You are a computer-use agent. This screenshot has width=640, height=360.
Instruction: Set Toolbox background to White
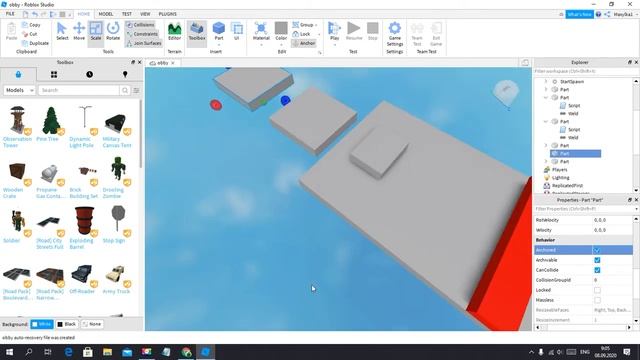[42, 324]
